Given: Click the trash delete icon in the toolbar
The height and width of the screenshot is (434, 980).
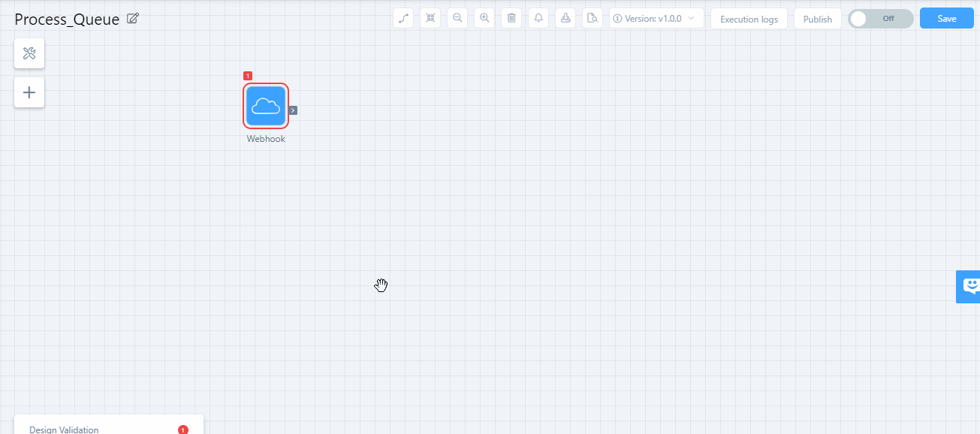Looking at the screenshot, I should (511, 18).
